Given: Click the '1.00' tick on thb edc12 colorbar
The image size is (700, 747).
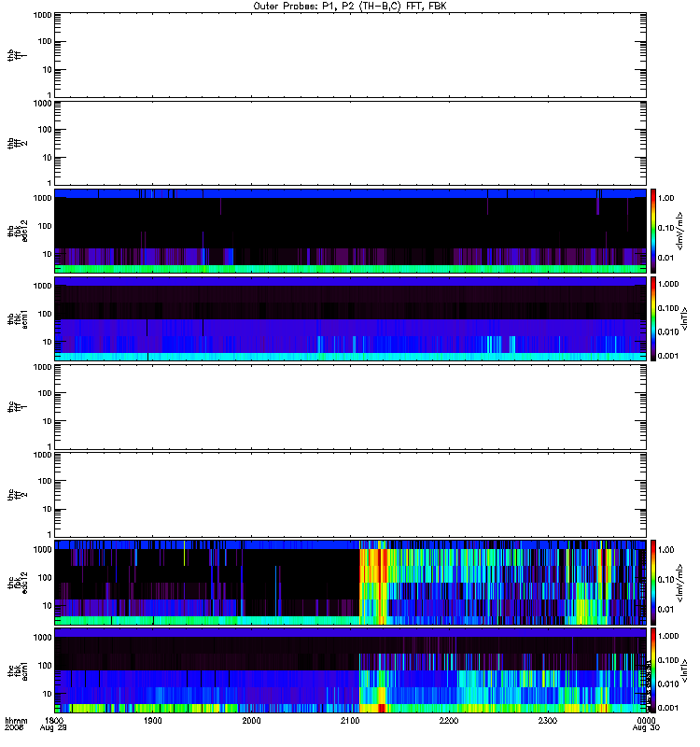Looking at the screenshot, I should [x=666, y=198].
